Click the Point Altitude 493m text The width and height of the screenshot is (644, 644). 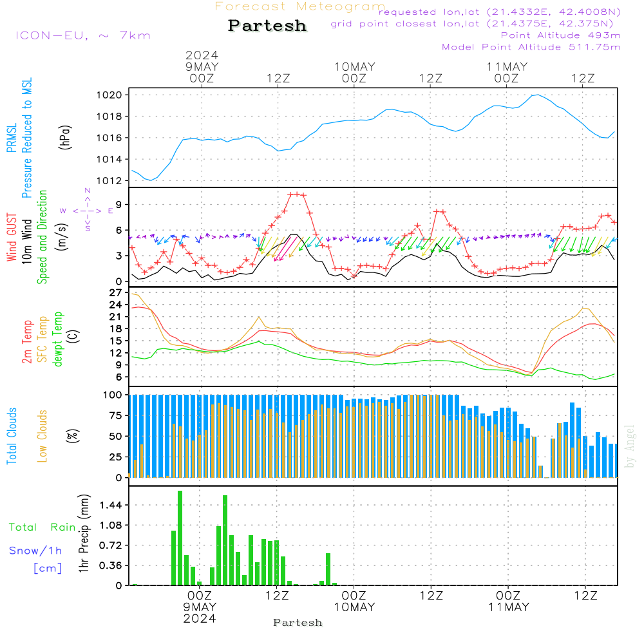coord(560,35)
